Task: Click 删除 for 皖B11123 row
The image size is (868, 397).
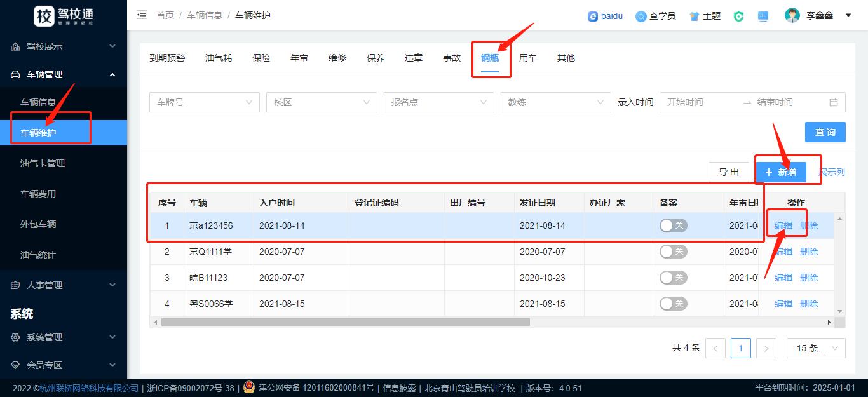Action: click(809, 278)
